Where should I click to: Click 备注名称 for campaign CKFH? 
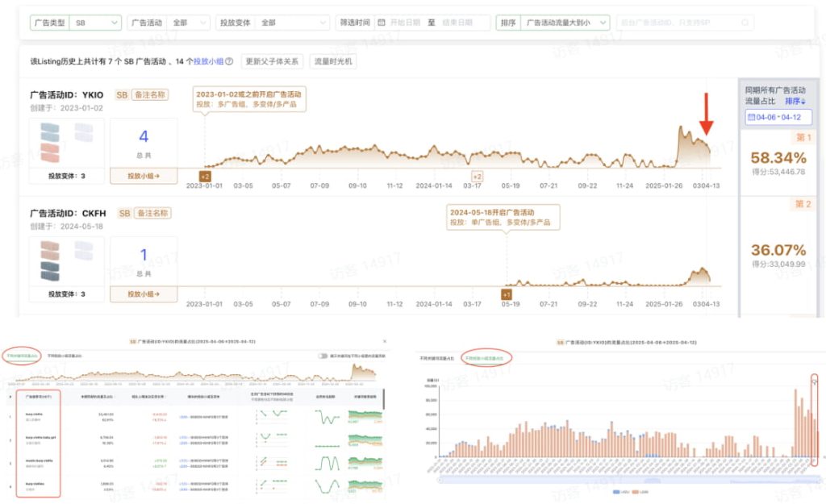point(152,213)
